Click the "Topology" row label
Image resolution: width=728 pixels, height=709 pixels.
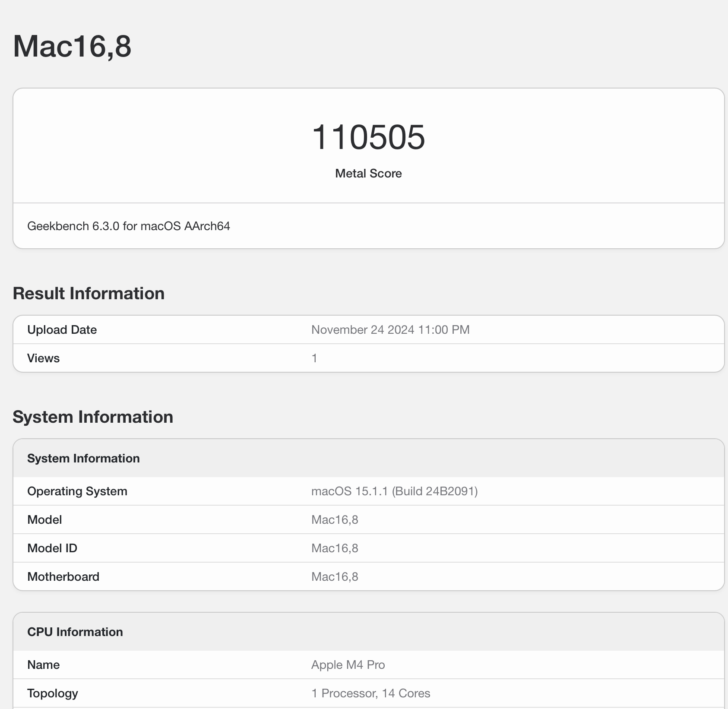pos(53,693)
